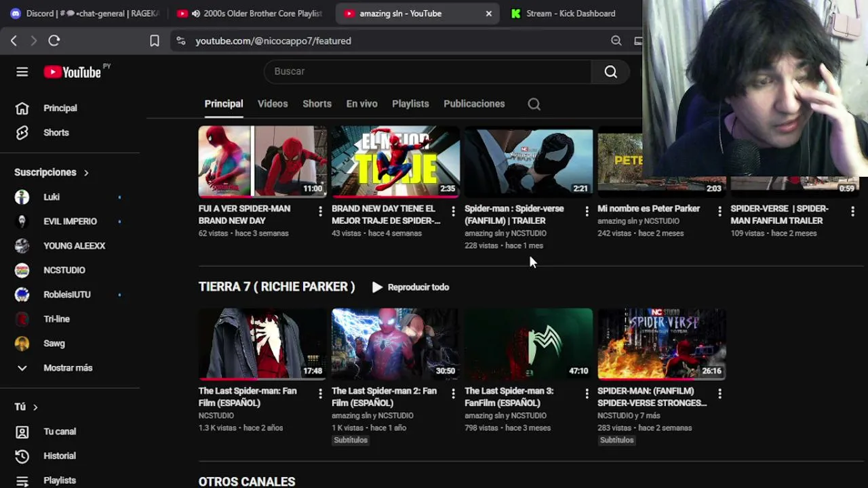Switch to the Publicaciones channel tab

[x=474, y=104]
